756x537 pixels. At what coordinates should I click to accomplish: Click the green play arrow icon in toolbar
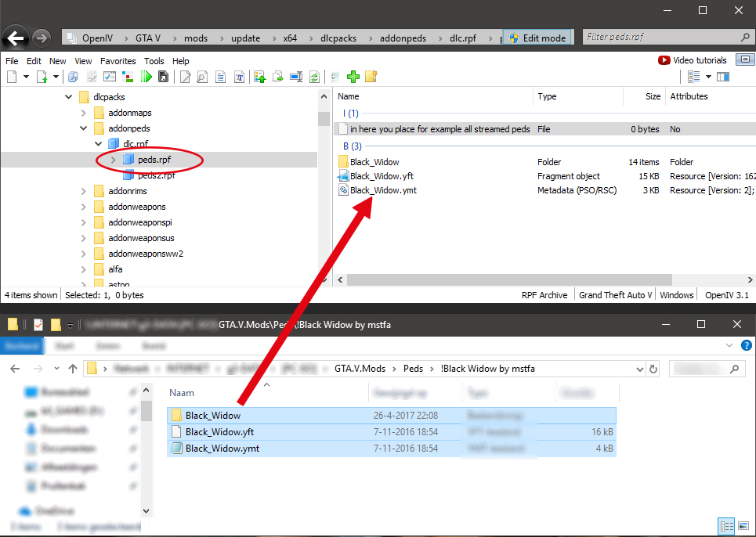click(146, 77)
